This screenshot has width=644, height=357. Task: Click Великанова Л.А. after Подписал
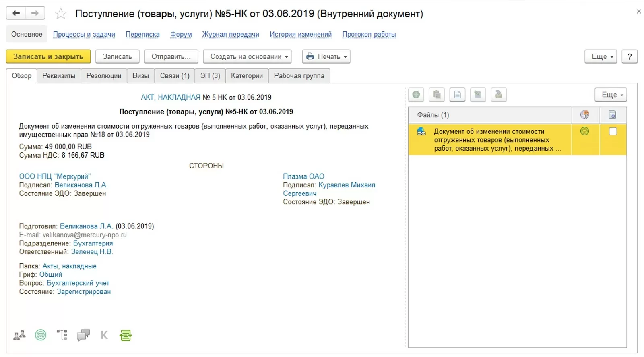[x=81, y=185]
